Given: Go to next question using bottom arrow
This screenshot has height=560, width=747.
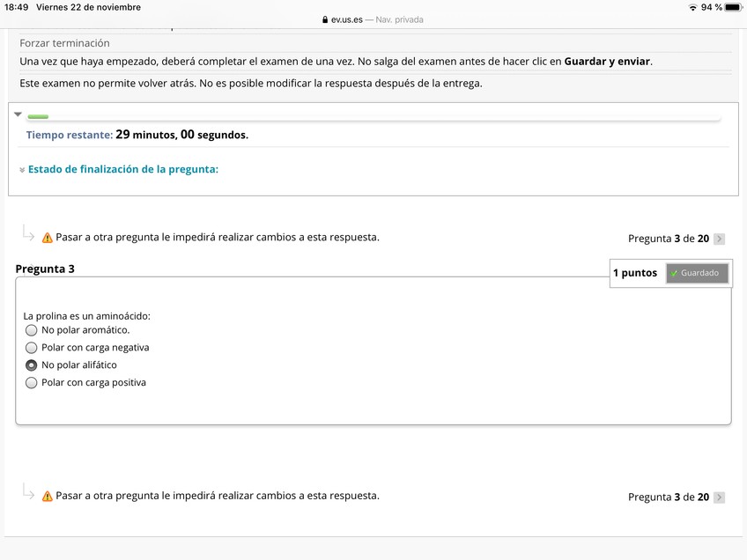Looking at the screenshot, I should (x=720, y=497).
